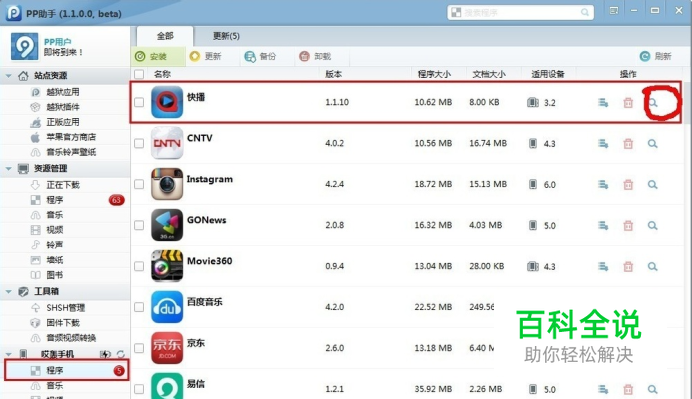Click the 京东 app icon

tap(167, 348)
